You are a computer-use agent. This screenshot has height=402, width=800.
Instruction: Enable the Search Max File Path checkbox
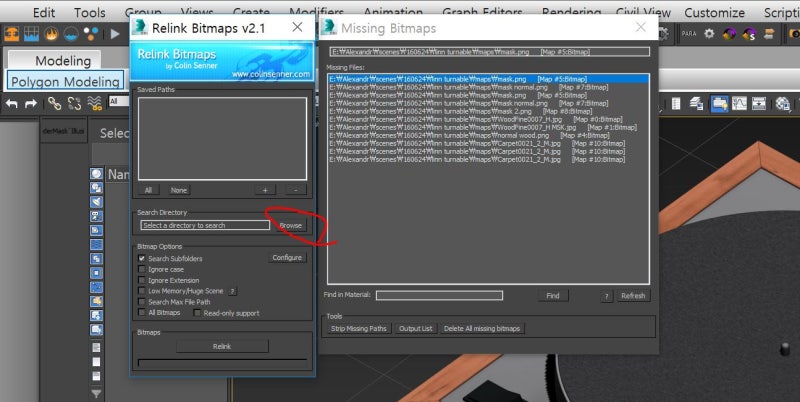tap(142, 302)
